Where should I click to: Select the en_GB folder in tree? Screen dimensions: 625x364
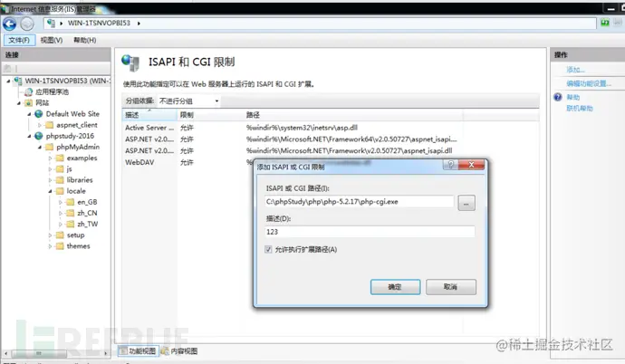pyautogui.click(x=87, y=202)
